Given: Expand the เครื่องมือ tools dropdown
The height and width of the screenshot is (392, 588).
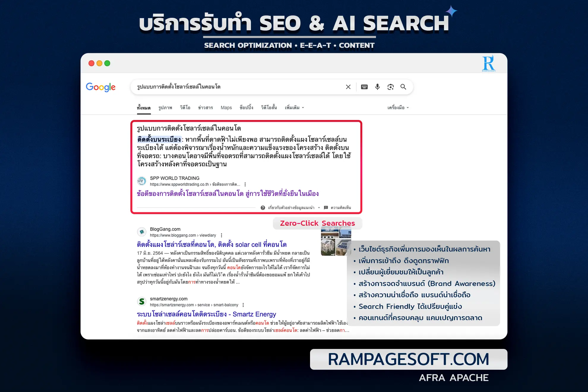Looking at the screenshot, I should click(x=398, y=108).
